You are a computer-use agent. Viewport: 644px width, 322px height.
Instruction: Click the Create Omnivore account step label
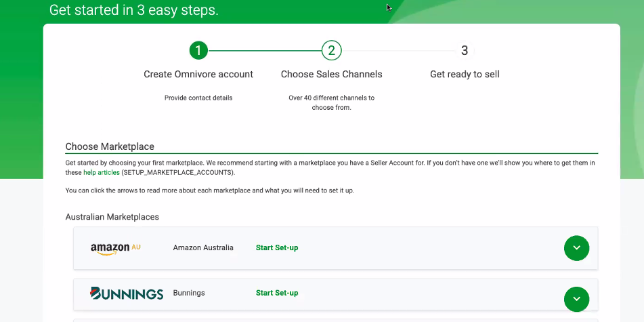point(198,75)
